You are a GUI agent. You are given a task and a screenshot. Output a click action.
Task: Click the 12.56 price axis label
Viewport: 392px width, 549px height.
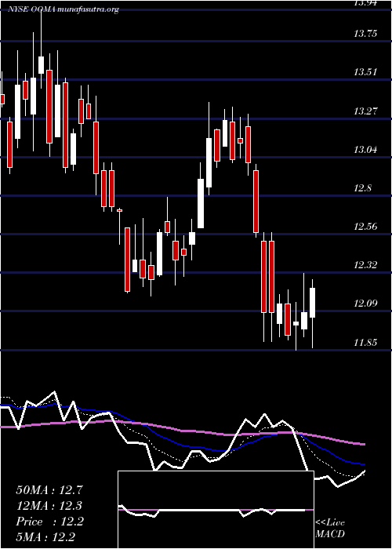(365, 227)
